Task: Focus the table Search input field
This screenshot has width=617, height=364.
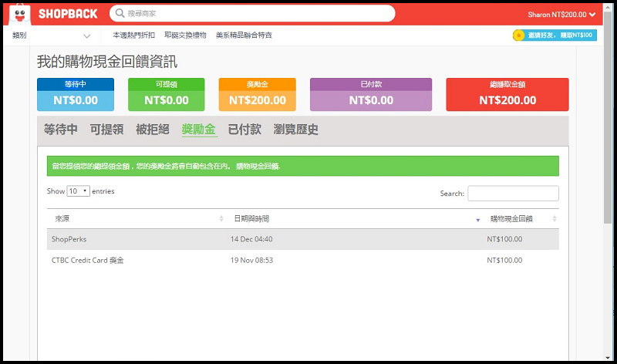Action: (x=513, y=194)
